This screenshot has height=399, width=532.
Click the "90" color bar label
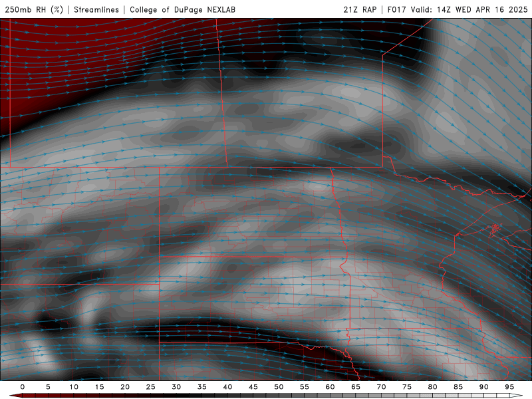[x=483, y=387]
